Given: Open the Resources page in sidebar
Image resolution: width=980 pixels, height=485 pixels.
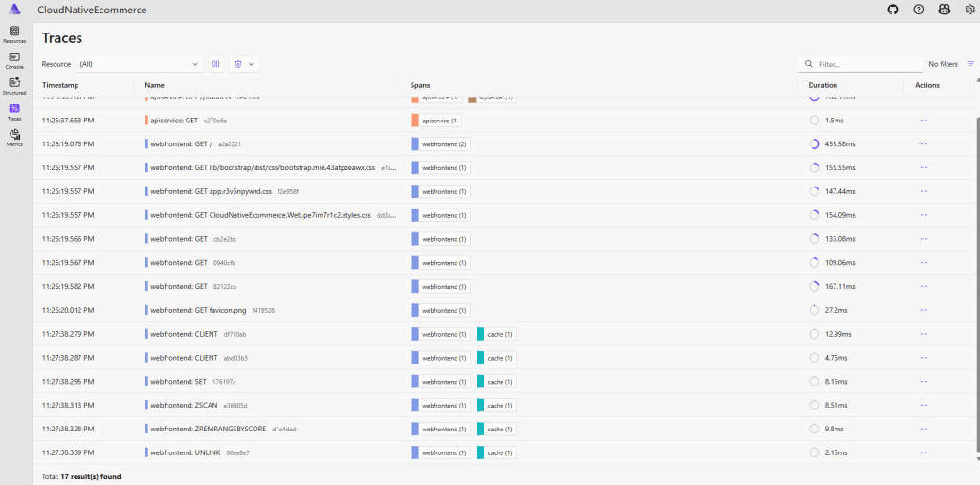Looking at the screenshot, I should tap(14, 34).
